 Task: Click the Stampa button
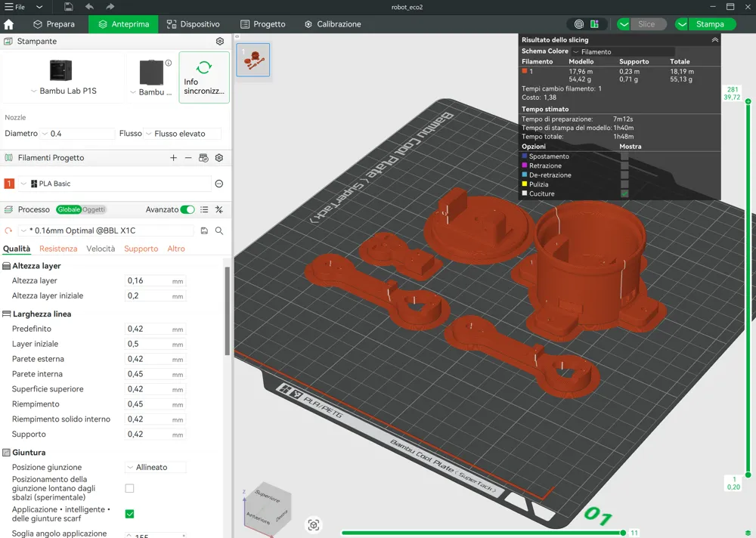[710, 24]
